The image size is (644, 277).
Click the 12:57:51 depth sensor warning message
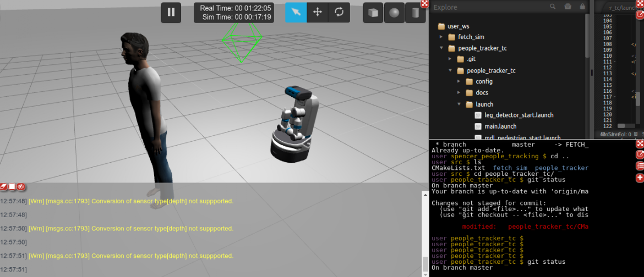coord(131,256)
